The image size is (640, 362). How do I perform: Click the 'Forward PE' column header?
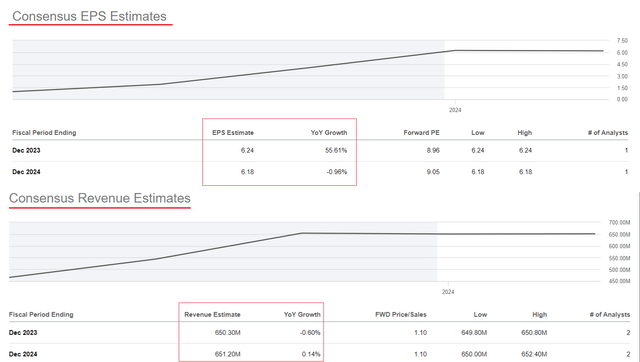coord(421,133)
